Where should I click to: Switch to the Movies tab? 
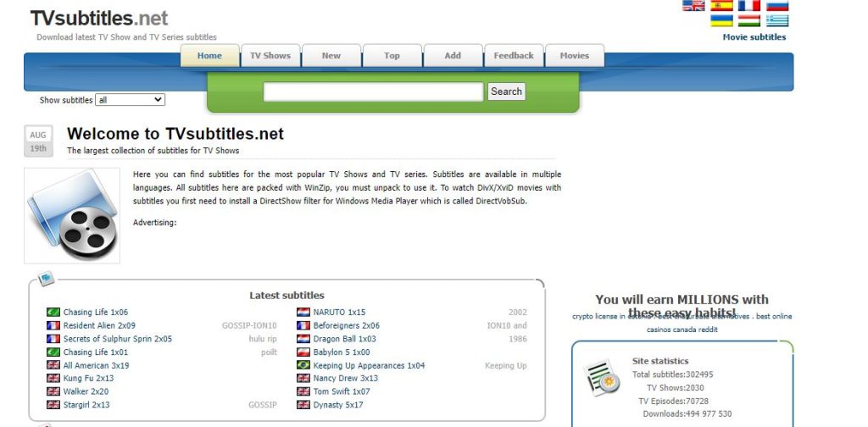(x=575, y=55)
